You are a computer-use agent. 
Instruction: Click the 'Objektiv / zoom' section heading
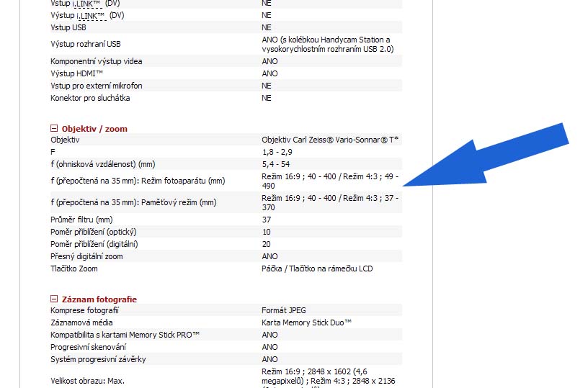coord(94,129)
